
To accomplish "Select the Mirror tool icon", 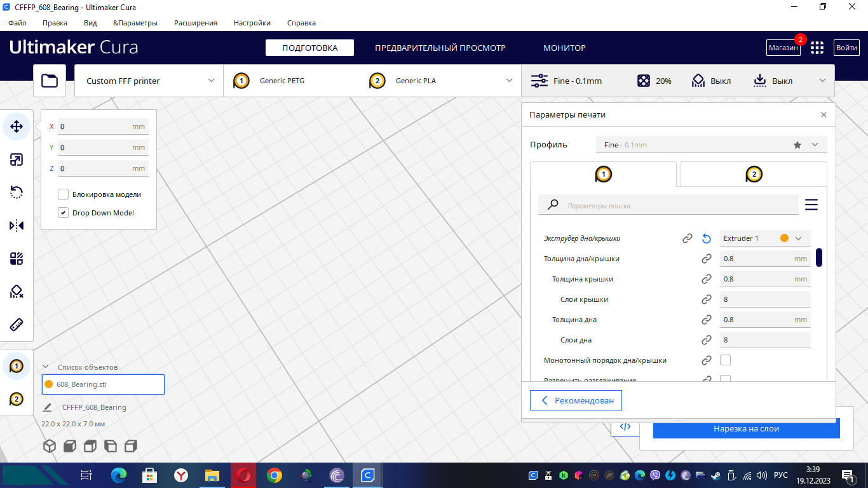I will pyautogui.click(x=17, y=226).
